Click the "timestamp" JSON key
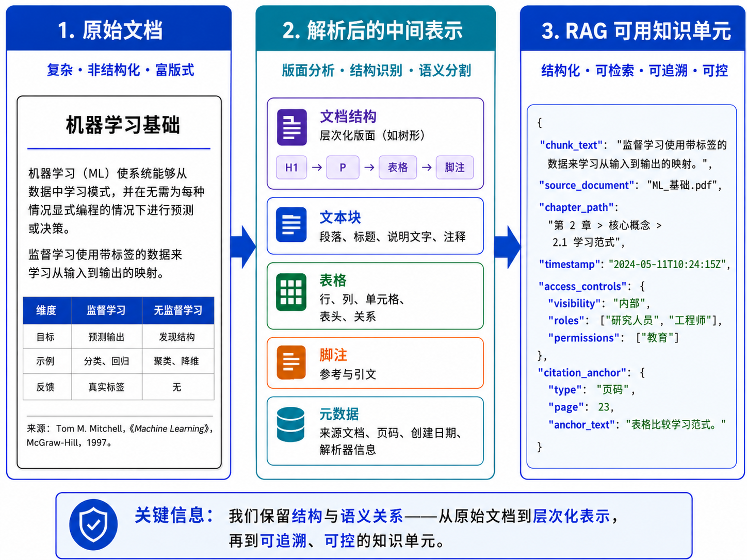The image size is (747, 560). [570, 264]
